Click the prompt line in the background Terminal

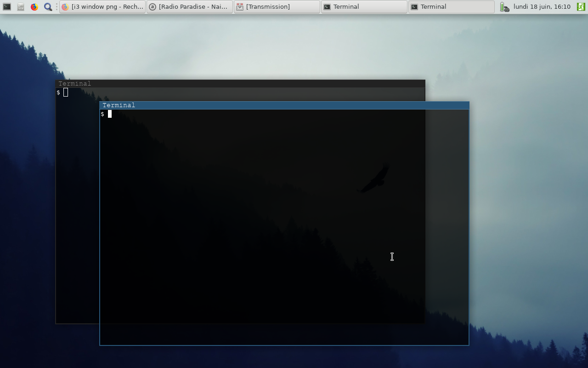coord(240,92)
